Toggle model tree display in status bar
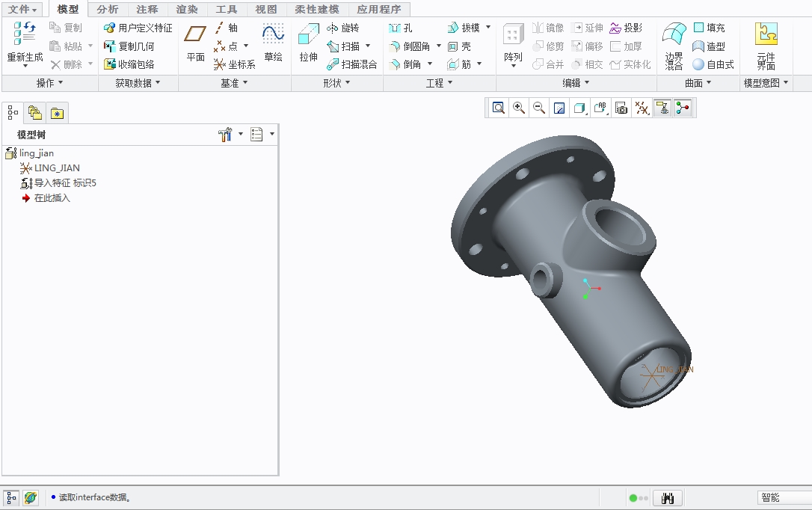The image size is (812, 510). (11, 498)
